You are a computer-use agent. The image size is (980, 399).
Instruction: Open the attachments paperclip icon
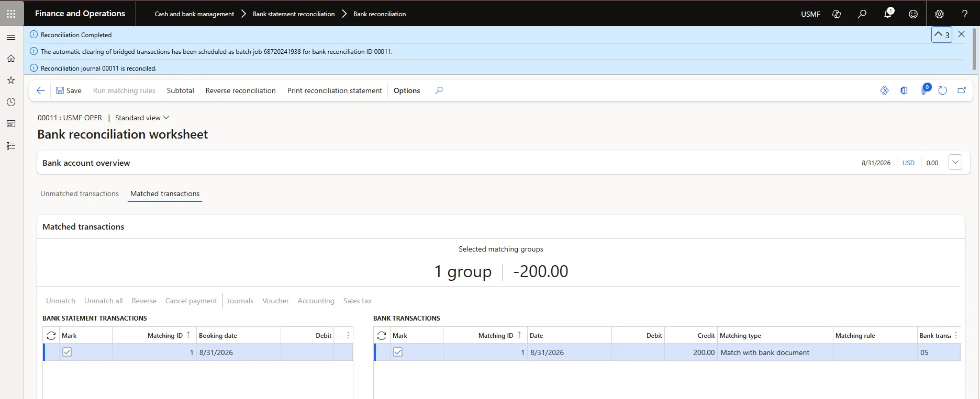point(924,90)
